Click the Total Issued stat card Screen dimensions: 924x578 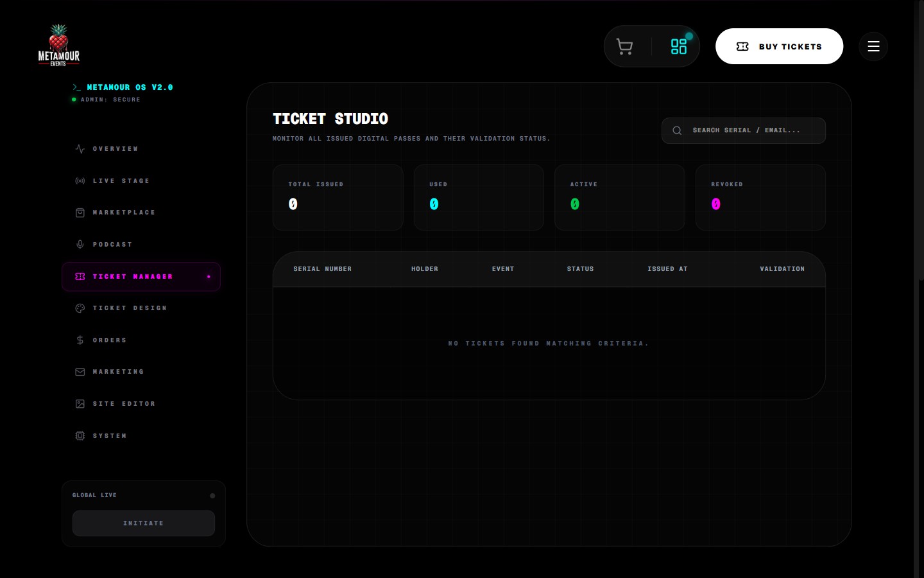(x=338, y=198)
